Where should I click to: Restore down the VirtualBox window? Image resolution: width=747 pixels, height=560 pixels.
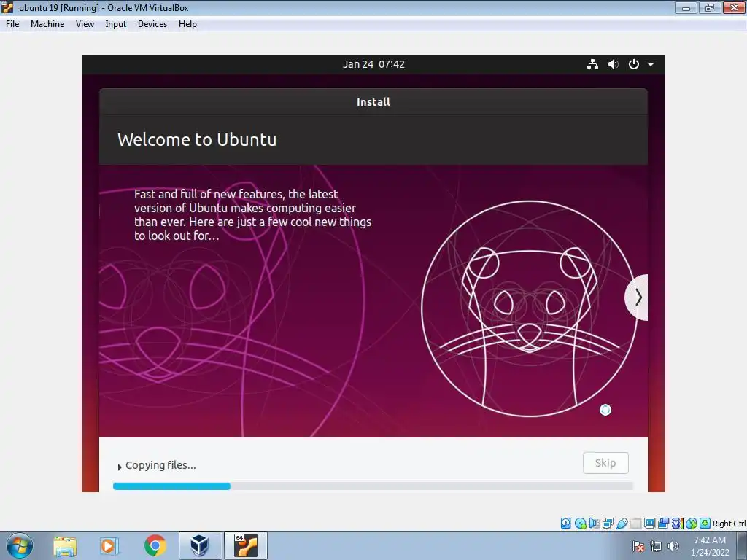(x=710, y=7)
